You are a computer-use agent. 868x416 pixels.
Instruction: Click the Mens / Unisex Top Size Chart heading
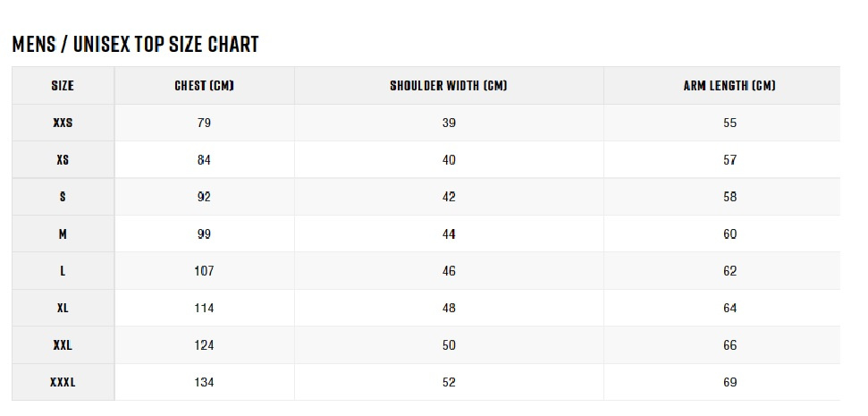136,45
